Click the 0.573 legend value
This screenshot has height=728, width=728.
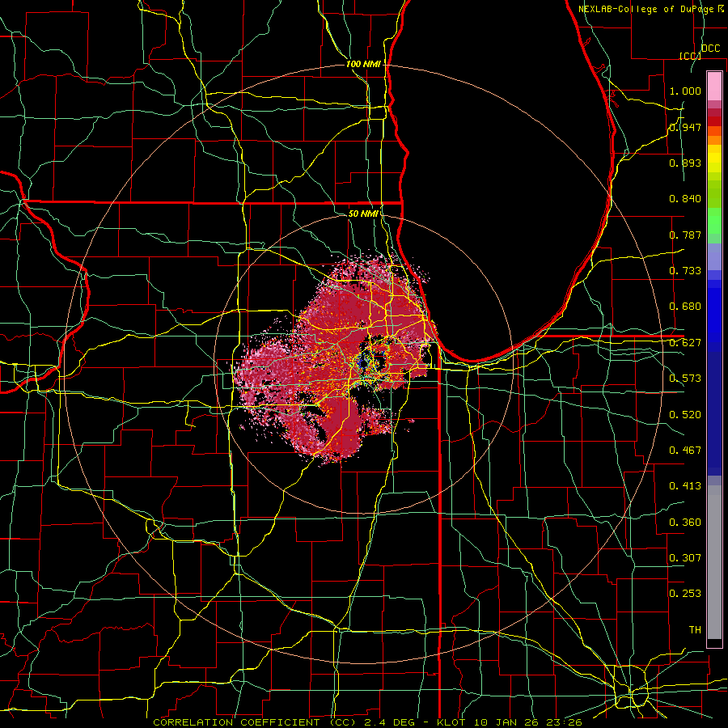coord(685,379)
